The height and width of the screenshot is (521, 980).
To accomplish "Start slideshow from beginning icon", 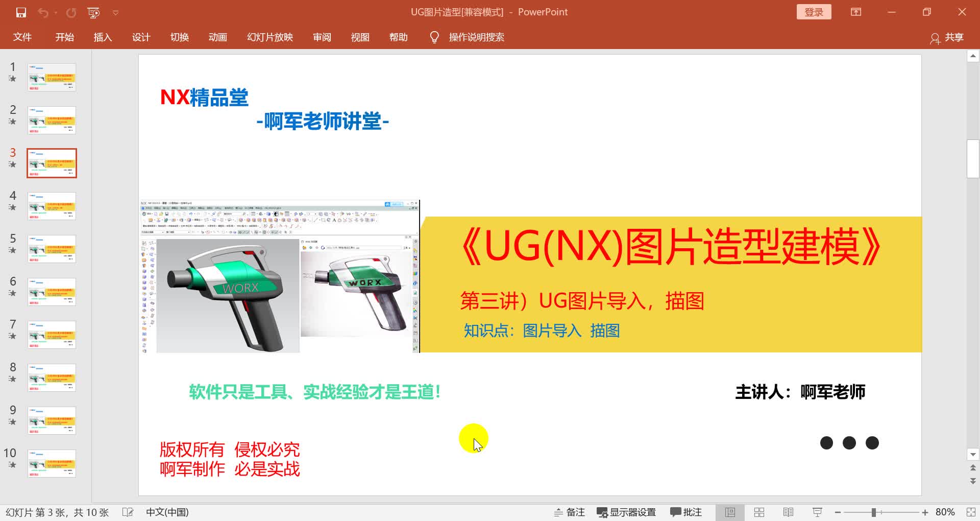I will tap(93, 12).
